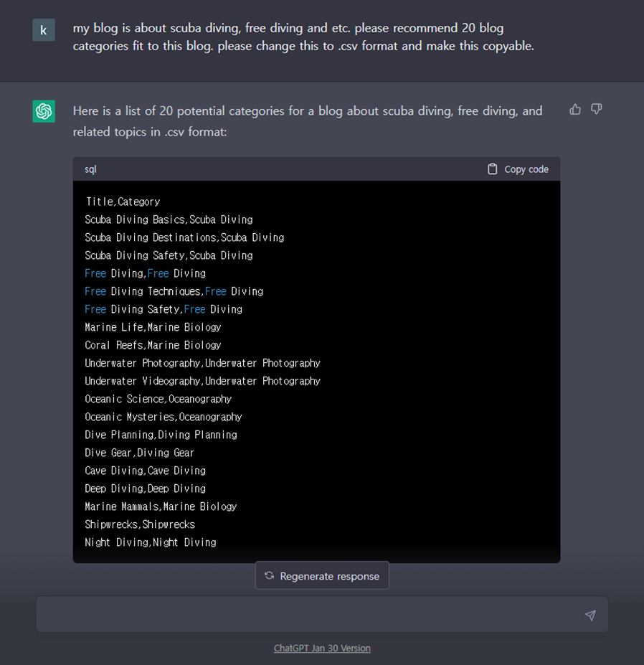Click the sql language label in code header
This screenshot has width=644, height=665.
pyautogui.click(x=90, y=169)
